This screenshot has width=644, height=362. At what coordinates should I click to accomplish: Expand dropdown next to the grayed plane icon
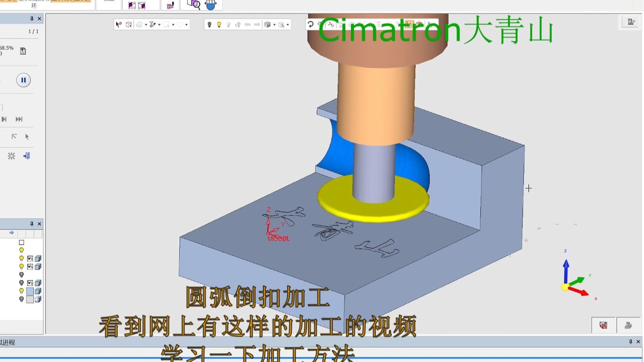tap(146, 25)
